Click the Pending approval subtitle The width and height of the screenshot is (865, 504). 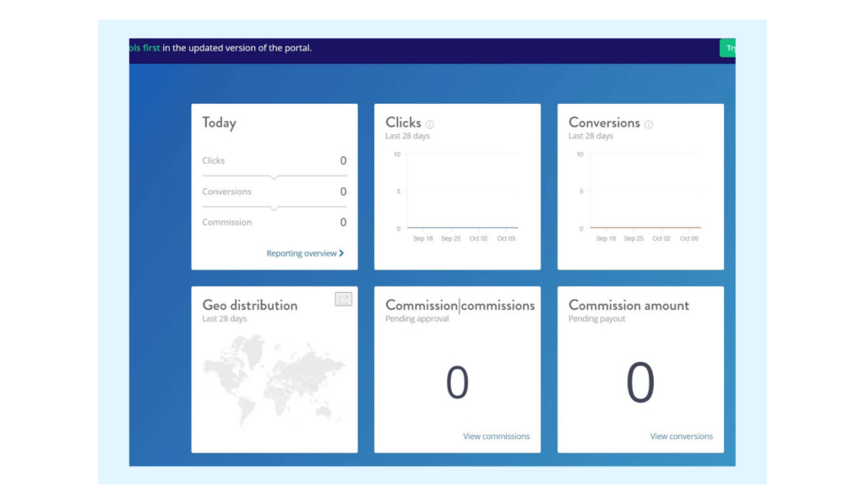pos(416,319)
